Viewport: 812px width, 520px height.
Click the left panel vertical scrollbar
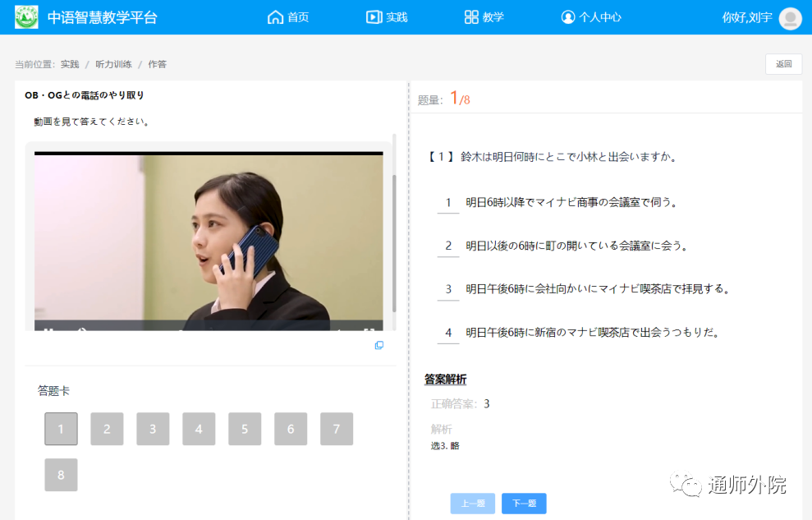point(394,243)
